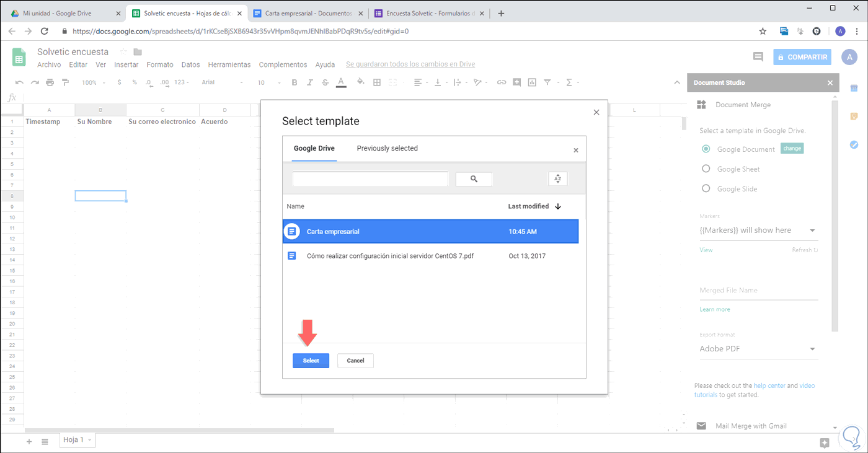Image resolution: width=868 pixels, height=453 pixels.
Task: Click the Insert chart icon
Action: pos(532,82)
